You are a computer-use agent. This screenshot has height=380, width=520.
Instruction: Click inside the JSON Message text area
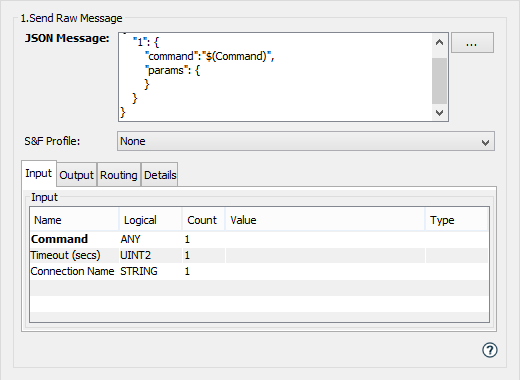pos(275,77)
